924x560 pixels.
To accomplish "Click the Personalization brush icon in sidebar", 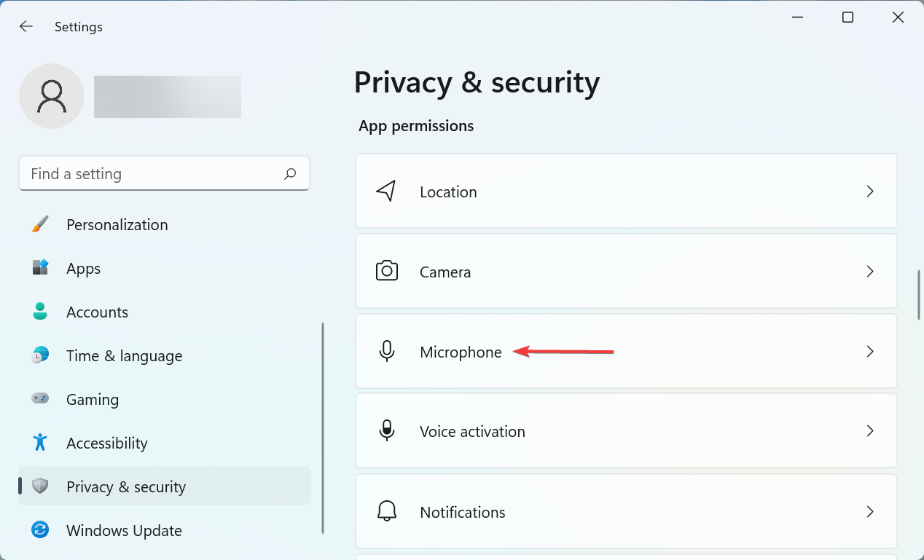I will pyautogui.click(x=41, y=224).
